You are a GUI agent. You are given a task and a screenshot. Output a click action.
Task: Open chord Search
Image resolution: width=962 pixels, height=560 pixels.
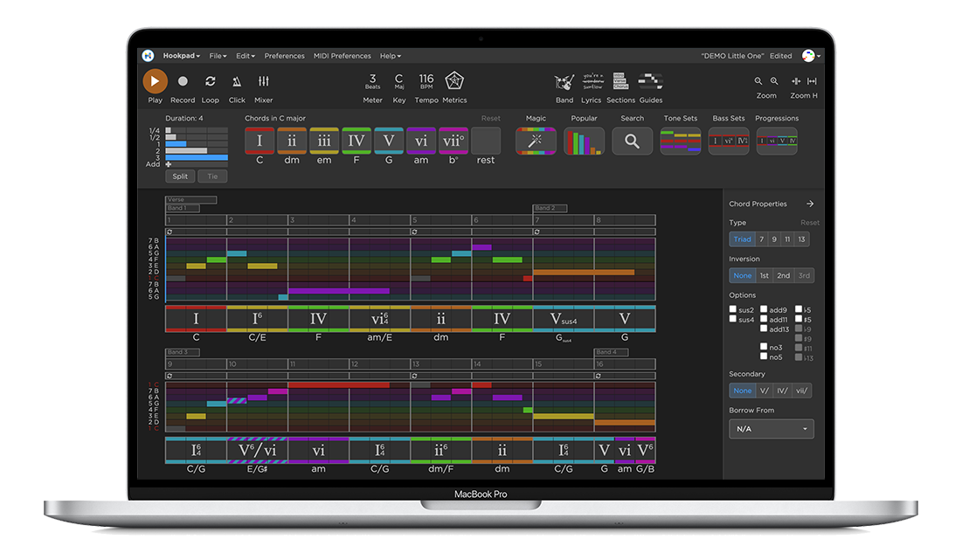click(632, 141)
